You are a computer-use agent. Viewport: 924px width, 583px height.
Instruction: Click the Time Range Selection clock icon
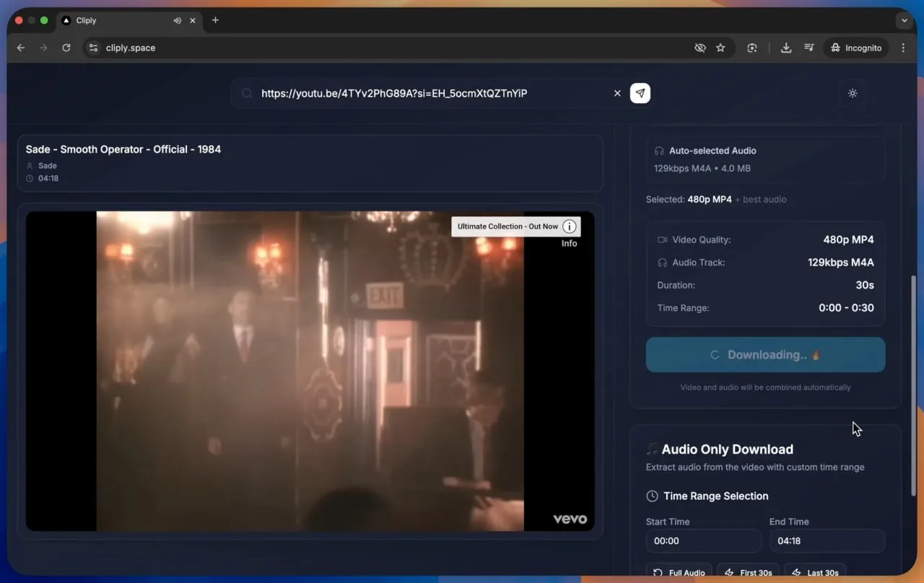tap(652, 496)
